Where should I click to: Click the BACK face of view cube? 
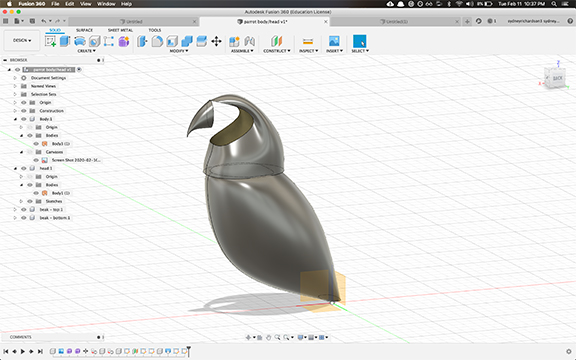coord(557,78)
